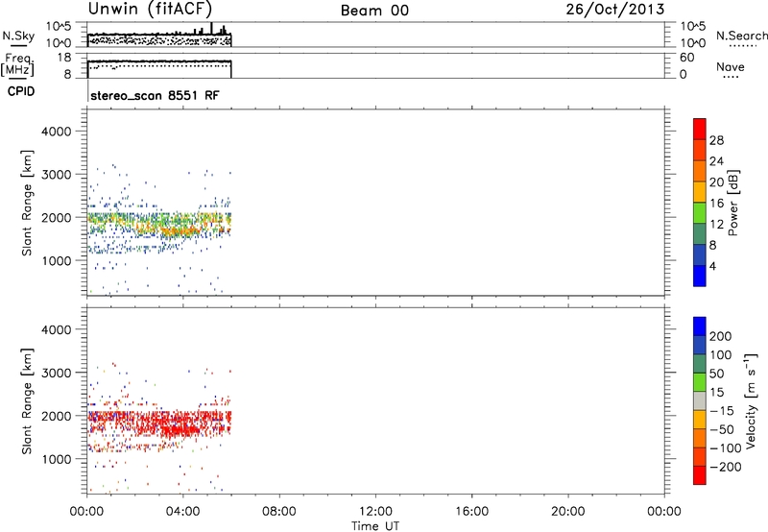Click the "Slant Range [km]" label of the power panel
The image size is (768, 532).
27,203
